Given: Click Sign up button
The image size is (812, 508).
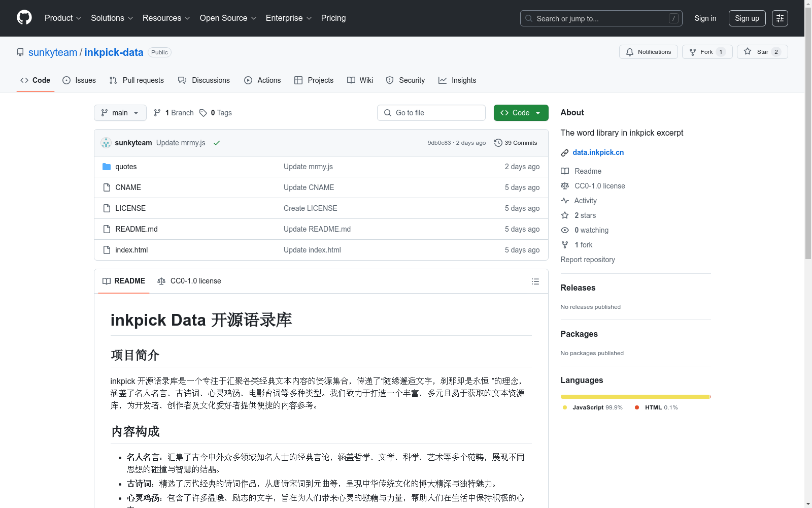Looking at the screenshot, I should point(747,18).
